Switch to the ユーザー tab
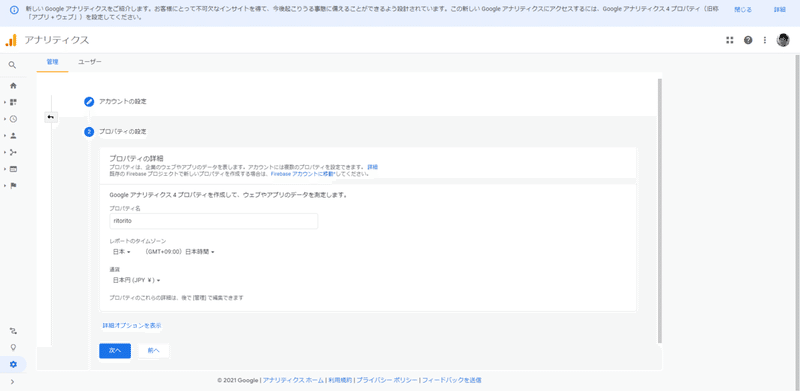Screen dimensions: 800x391 pyautogui.click(x=90, y=62)
